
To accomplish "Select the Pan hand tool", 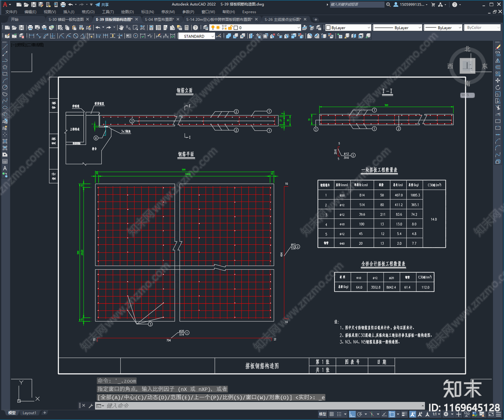I will (121, 28).
